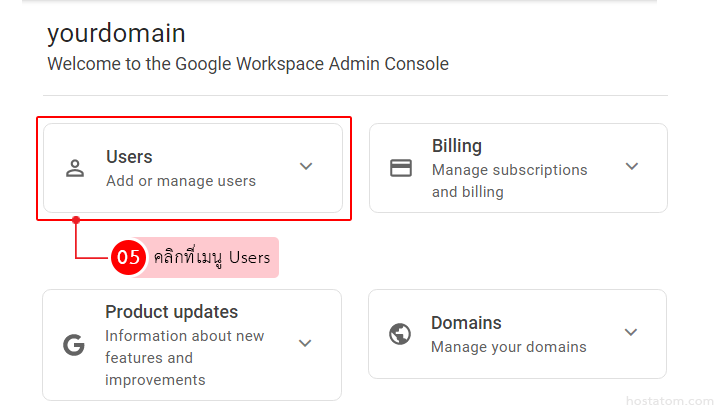Screen dimensions: 720x410
Task: Expand the Domains card chevron
Action: (x=631, y=333)
